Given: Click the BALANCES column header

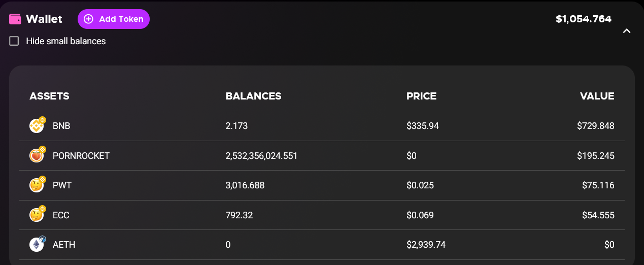Looking at the screenshot, I should (x=253, y=96).
